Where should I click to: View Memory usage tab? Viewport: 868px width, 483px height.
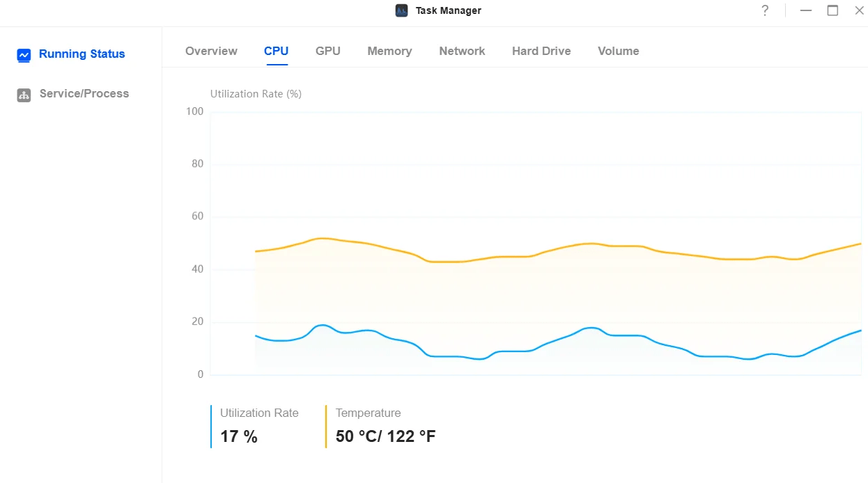point(389,51)
